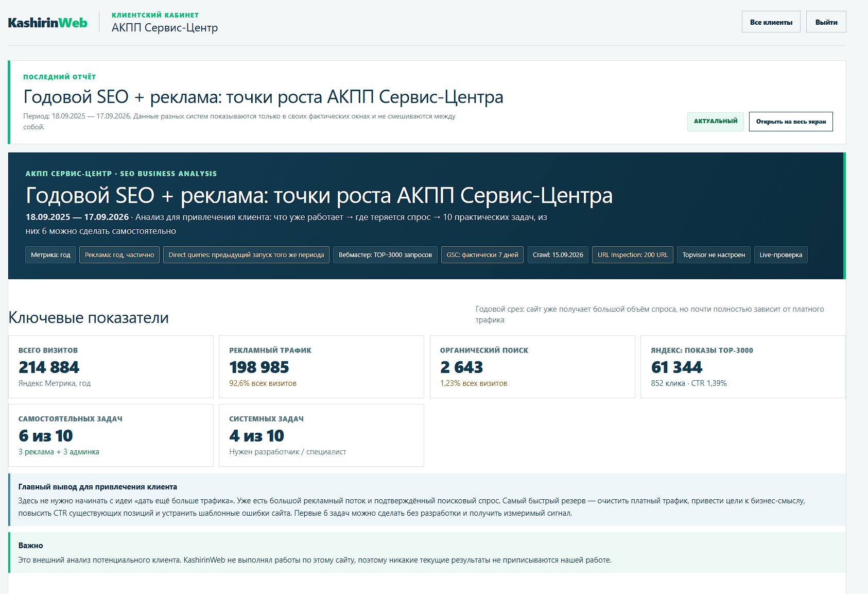Screen dimensions: 868x594
Task: Click the Важно notice heading
Action: pos(30,546)
